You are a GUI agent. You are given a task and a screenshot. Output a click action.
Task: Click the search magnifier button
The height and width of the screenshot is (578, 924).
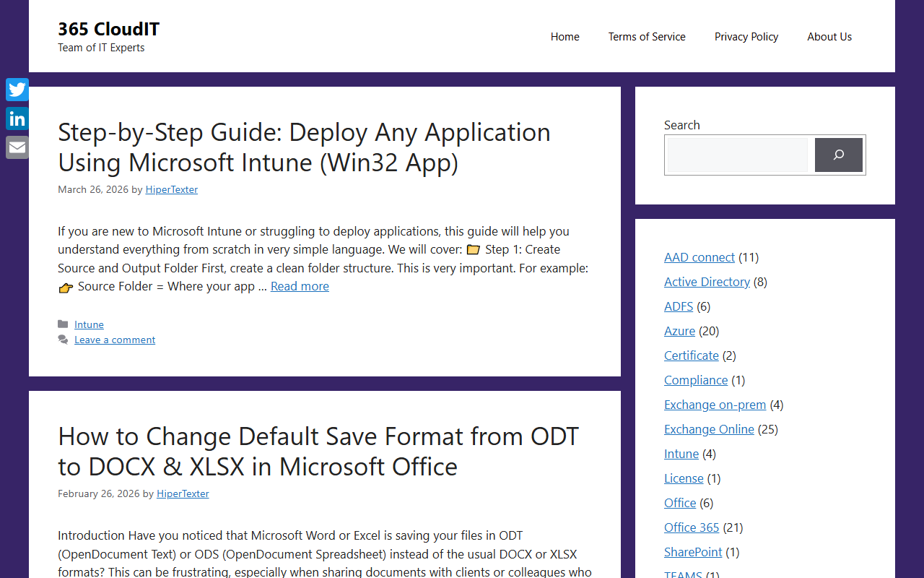(x=839, y=155)
